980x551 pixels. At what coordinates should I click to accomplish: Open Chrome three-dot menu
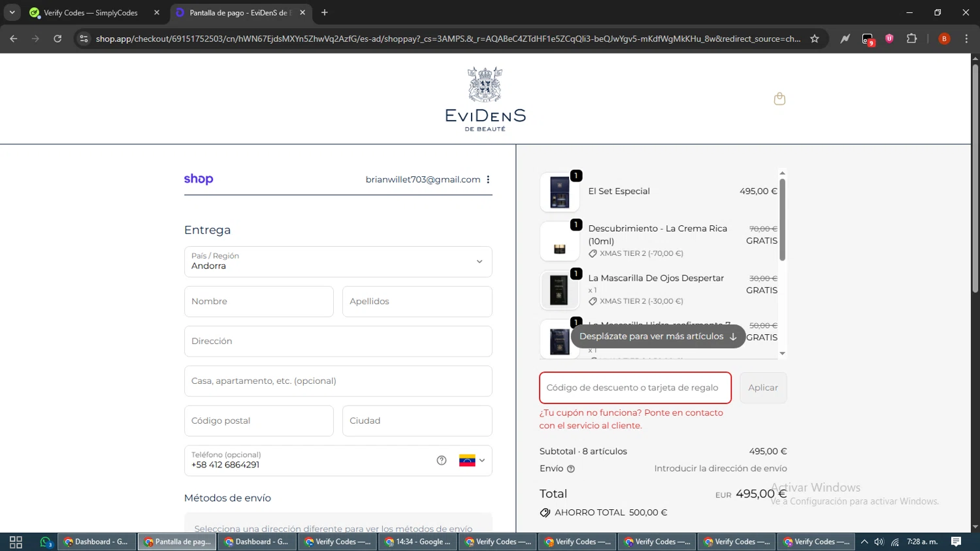click(x=966, y=39)
